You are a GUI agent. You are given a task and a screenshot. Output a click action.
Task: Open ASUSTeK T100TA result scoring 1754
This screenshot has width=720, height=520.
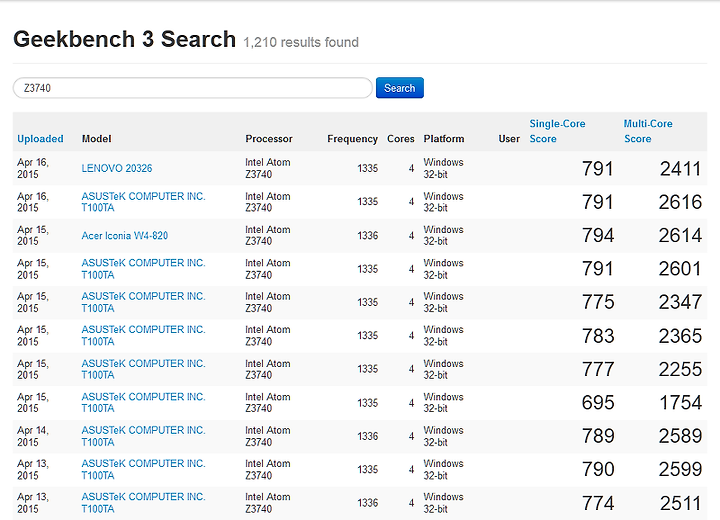tap(143, 402)
